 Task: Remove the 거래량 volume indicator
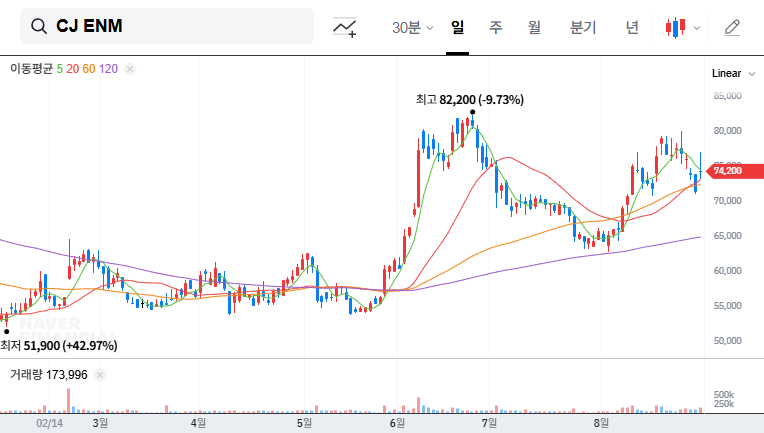[x=100, y=375]
